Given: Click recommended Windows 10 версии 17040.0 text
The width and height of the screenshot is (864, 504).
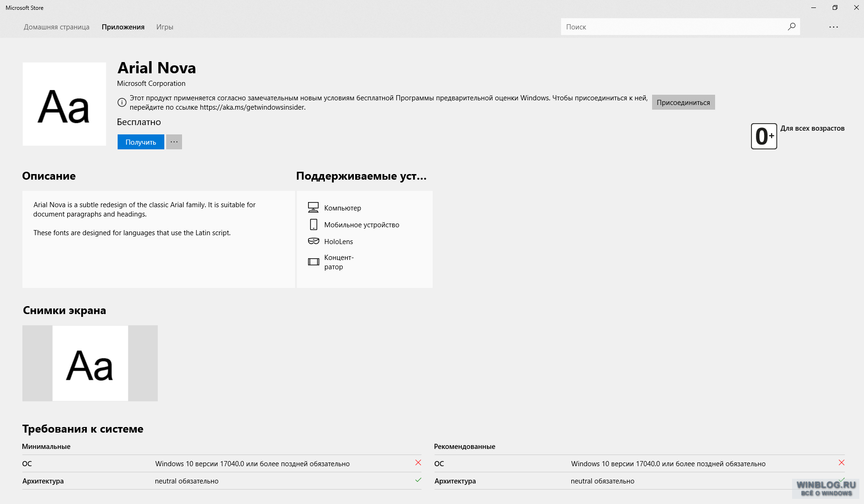Looking at the screenshot, I should pos(668,464).
